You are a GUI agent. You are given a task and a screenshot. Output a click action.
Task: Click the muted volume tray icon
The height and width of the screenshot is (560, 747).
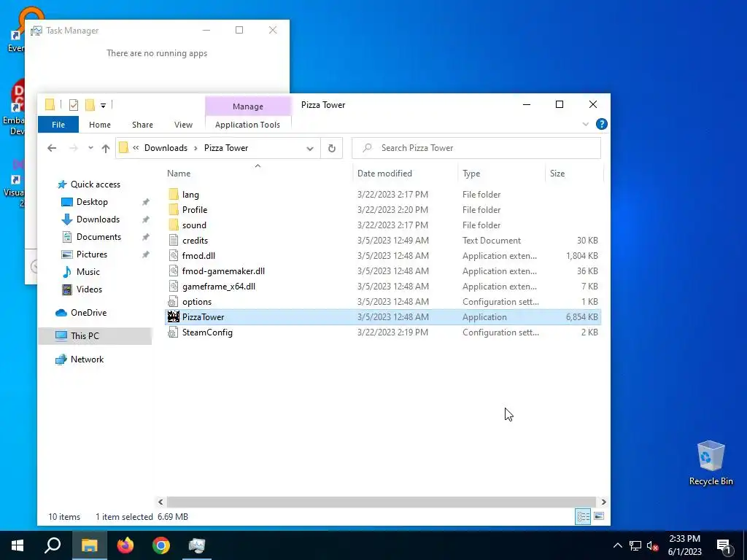click(652, 545)
